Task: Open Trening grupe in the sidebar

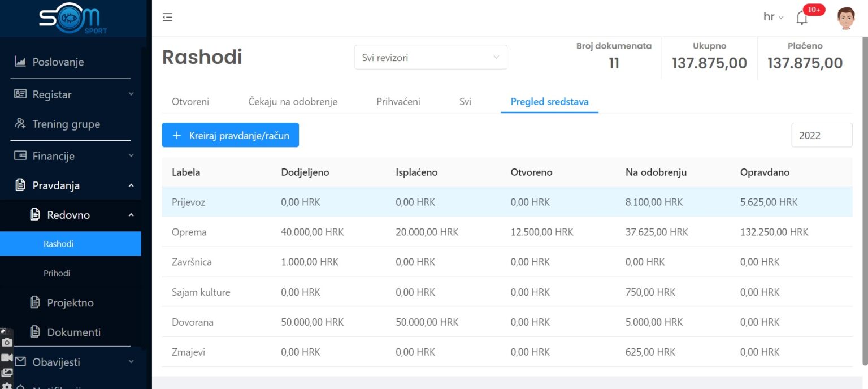Action: click(x=66, y=124)
